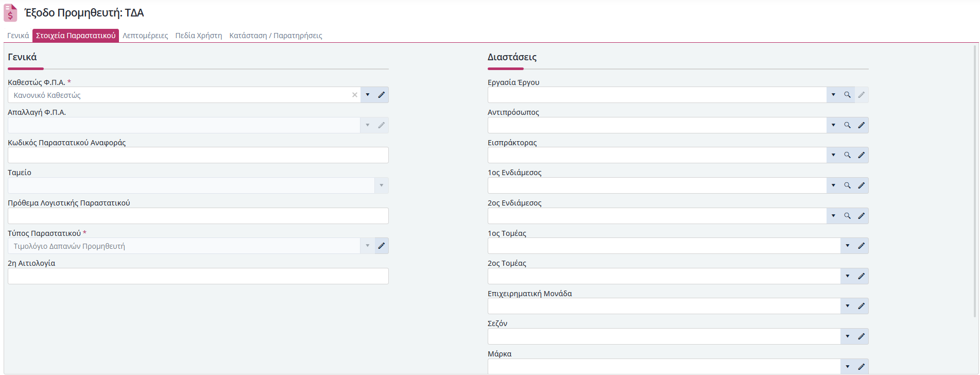This screenshot has width=980, height=375.
Task: Click the Αντιπρόσωπος input field
Action: (657, 125)
